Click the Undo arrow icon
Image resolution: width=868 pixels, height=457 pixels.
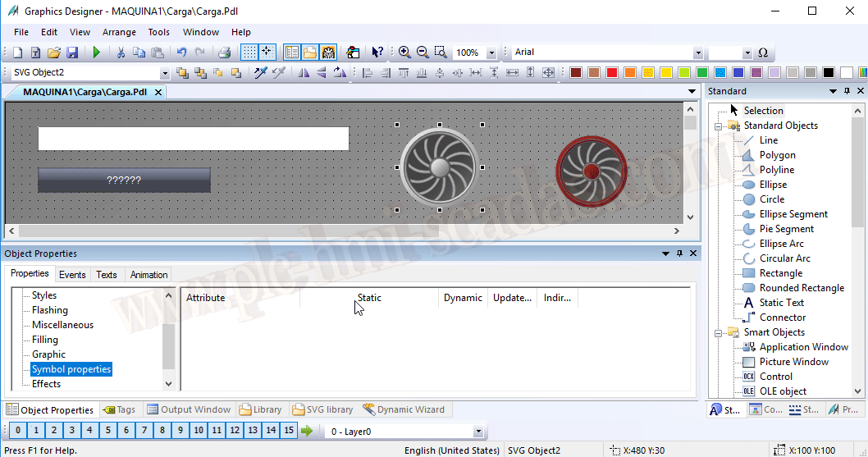click(181, 53)
